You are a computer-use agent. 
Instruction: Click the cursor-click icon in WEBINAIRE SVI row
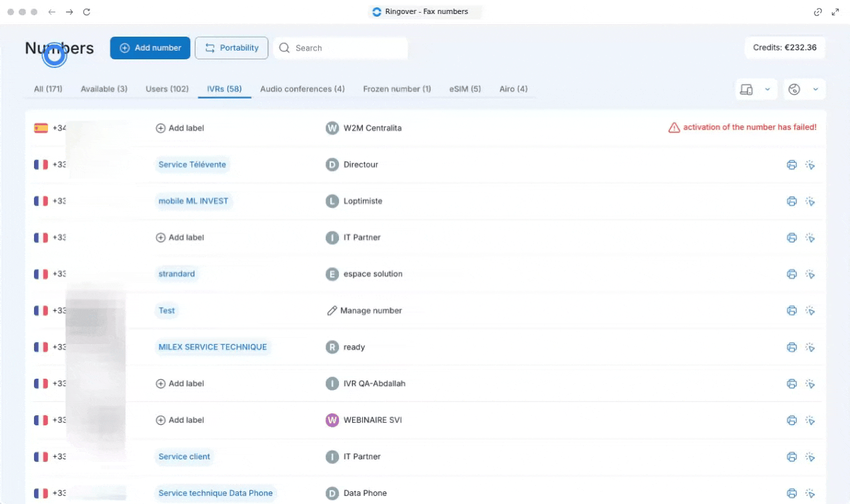(x=811, y=421)
